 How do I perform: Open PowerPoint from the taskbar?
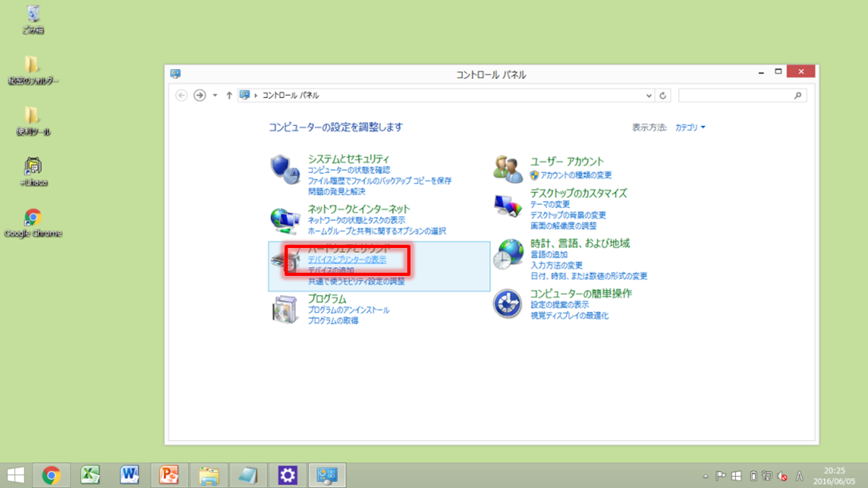pos(169,476)
